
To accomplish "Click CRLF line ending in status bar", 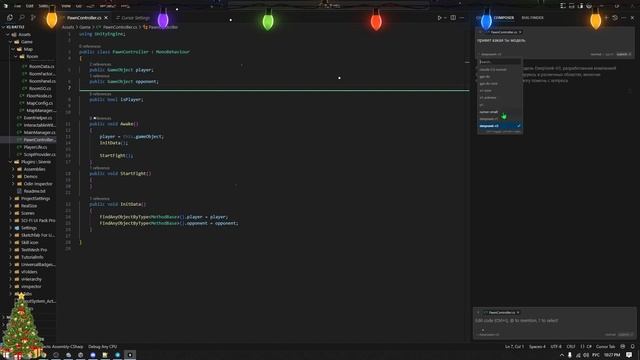I will pos(571,347).
